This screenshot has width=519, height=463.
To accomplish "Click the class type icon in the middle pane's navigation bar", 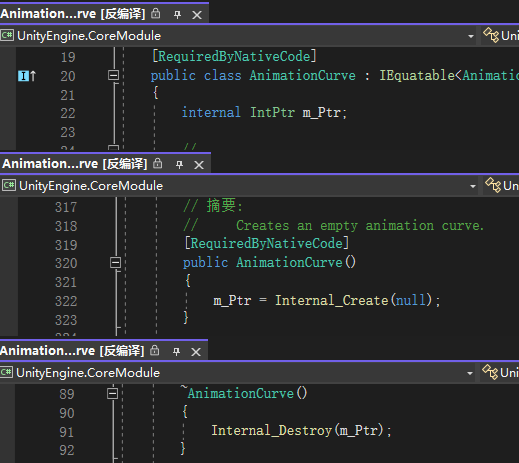I will pos(493,185).
